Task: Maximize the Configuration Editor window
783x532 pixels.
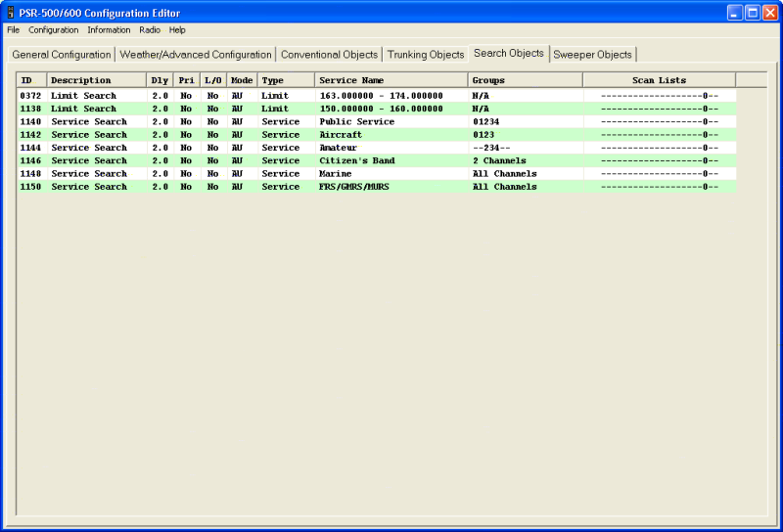Action: [753, 13]
